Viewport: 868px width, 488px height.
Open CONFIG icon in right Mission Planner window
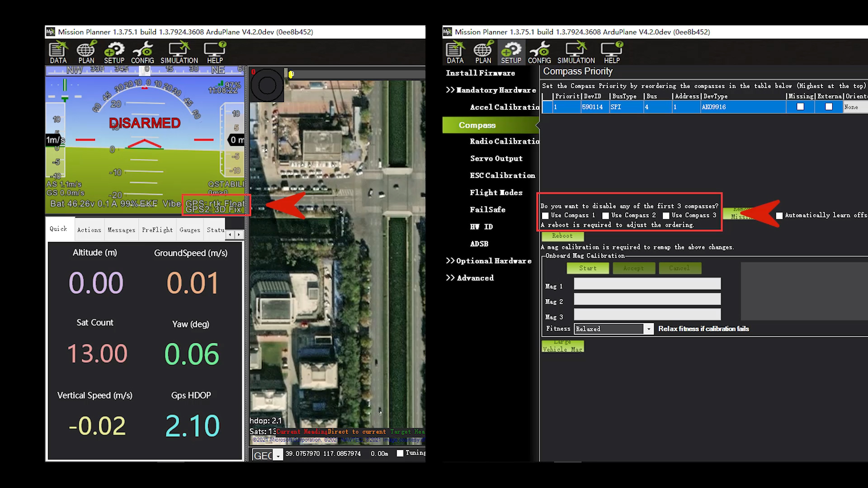(x=539, y=52)
